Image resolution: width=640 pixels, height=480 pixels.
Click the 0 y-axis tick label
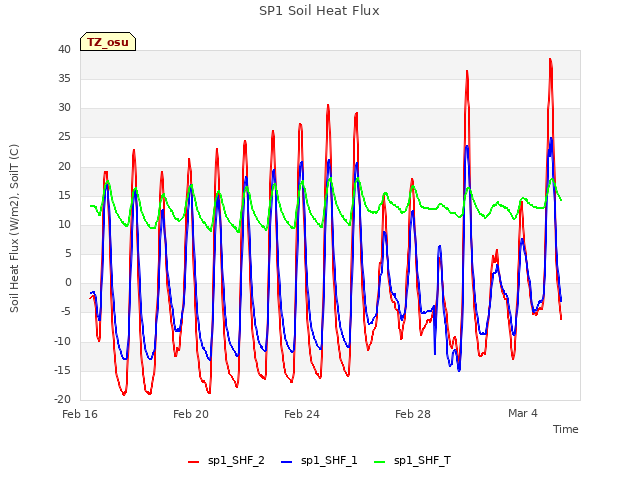click(68, 282)
